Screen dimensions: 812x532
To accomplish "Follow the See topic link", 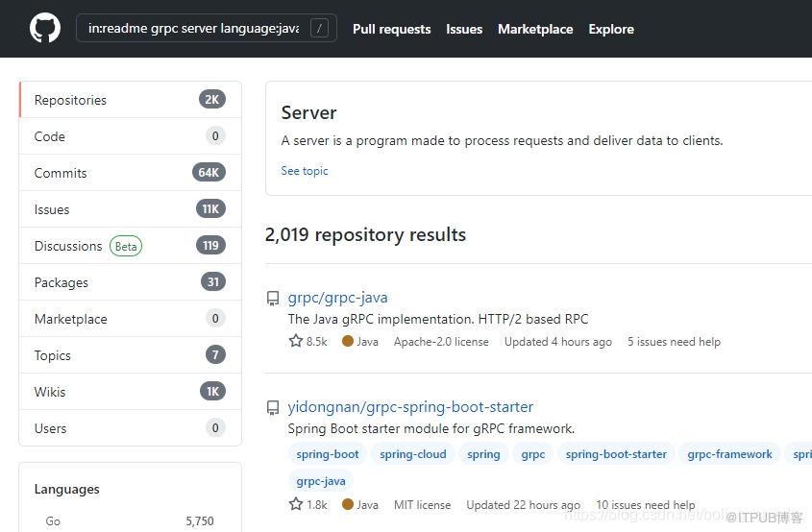I will tap(305, 171).
